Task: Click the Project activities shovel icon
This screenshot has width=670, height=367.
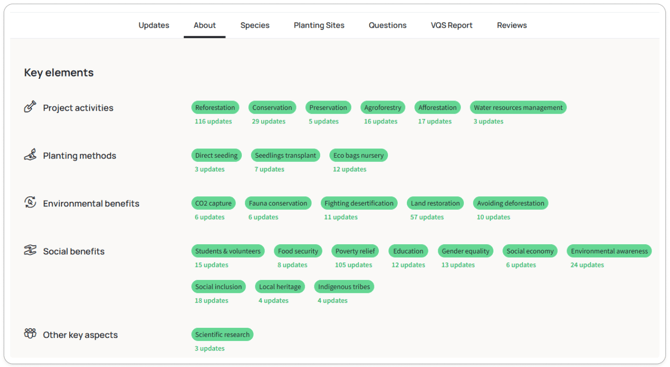Action: tap(30, 106)
